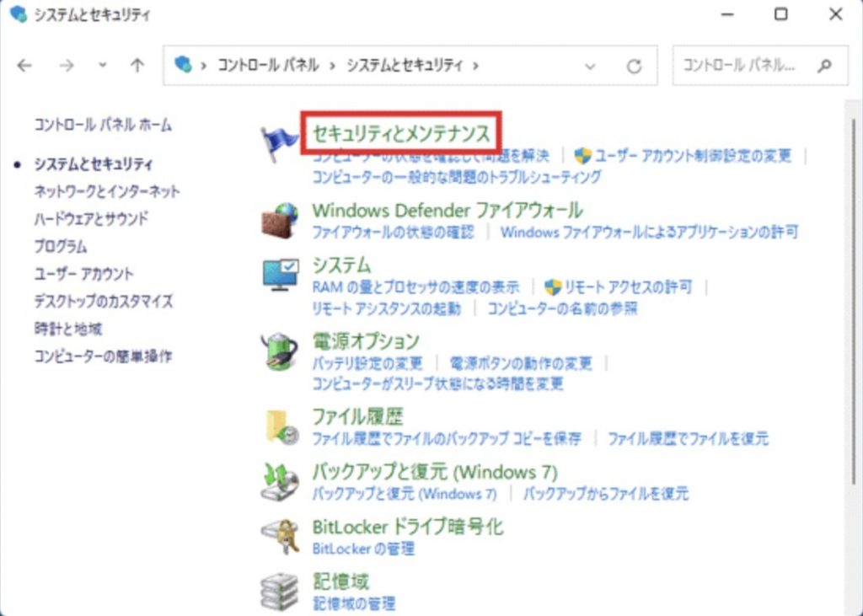
Task: Open ファイアウォールの状態の確認 link
Action: coord(393,233)
